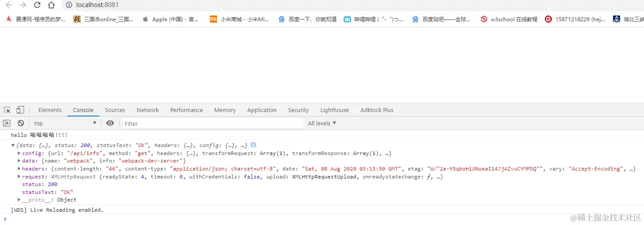
Task: Click the blue info icon after the object summary
Action: click(x=253, y=145)
